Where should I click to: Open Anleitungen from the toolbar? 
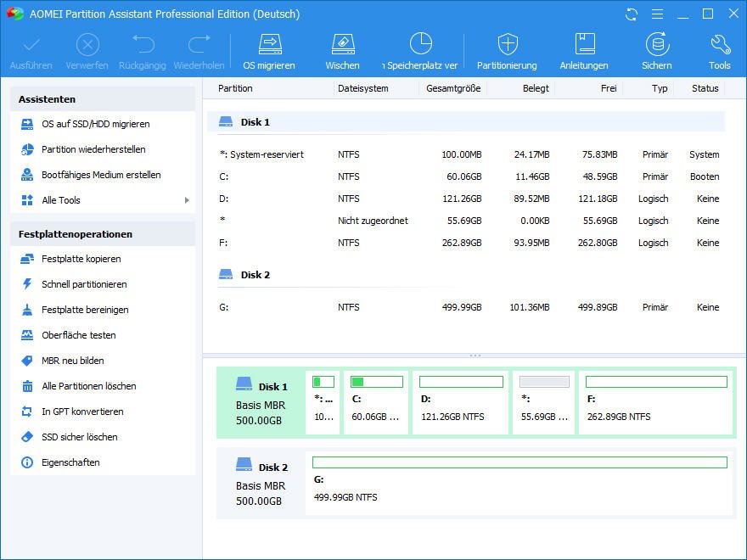(584, 44)
